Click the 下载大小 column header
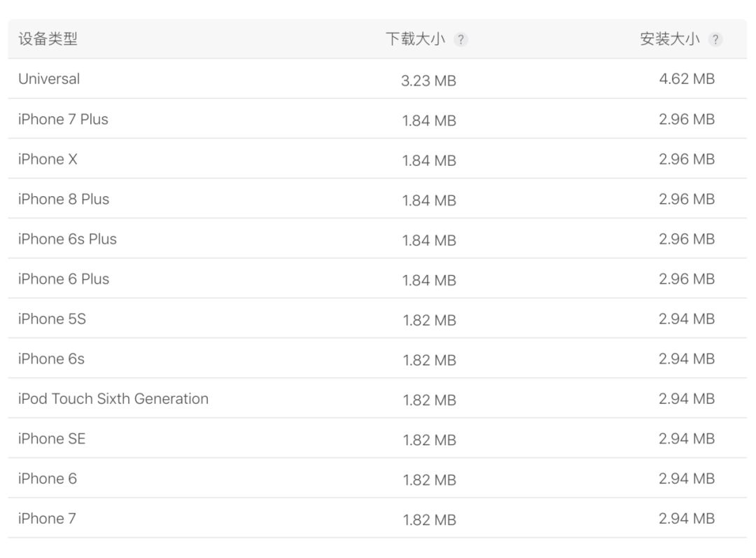 (415, 39)
